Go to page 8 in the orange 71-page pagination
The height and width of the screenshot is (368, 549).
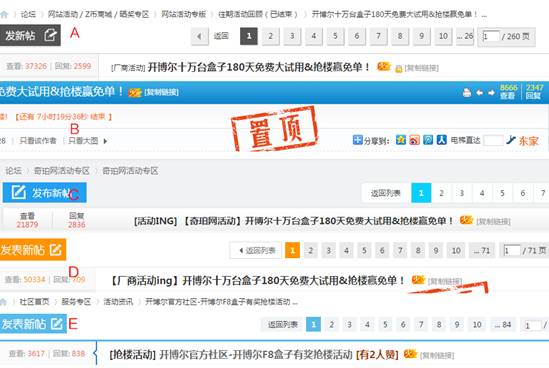[x=418, y=250]
